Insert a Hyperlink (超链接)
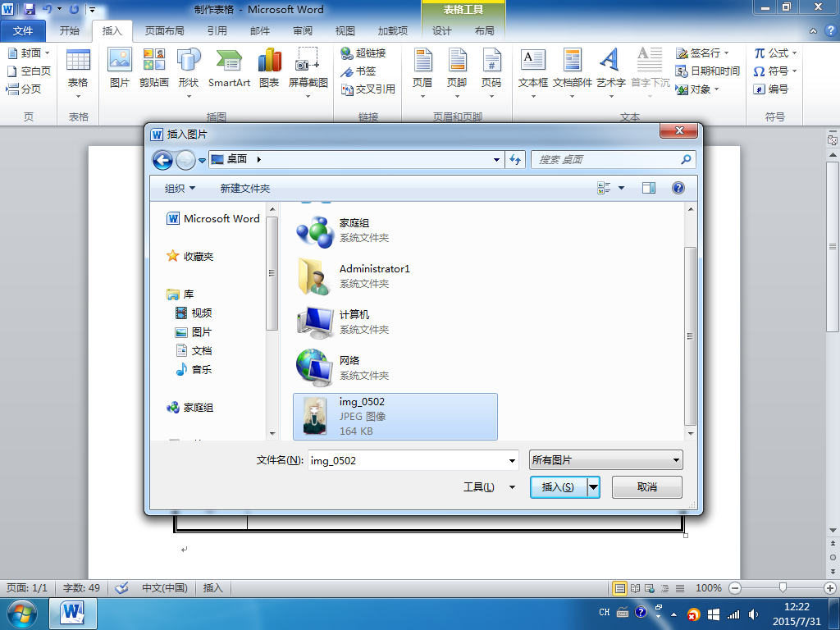 click(363, 52)
